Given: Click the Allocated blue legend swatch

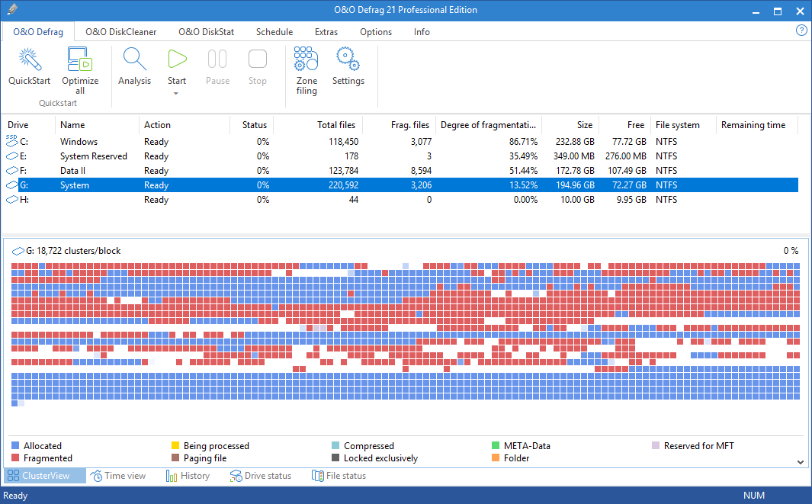Looking at the screenshot, I should pyautogui.click(x=15, y=445).
